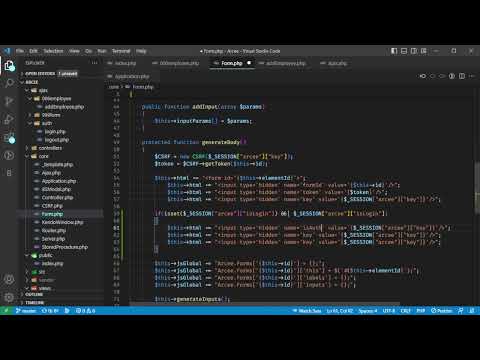This screenshot has height=360, width=480.
Task: Switch to the addEmployee.php editor tab
Action: (x=285, y=63)
